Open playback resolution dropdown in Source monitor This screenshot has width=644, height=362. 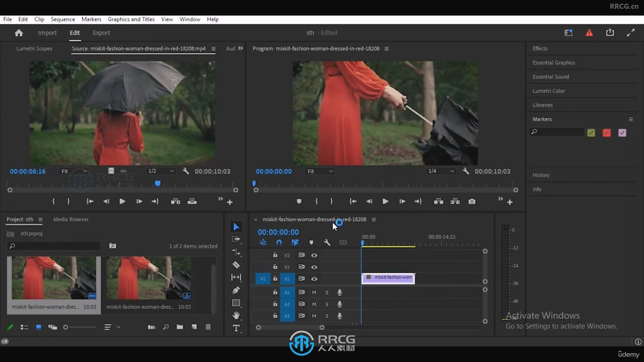point(161,171)
